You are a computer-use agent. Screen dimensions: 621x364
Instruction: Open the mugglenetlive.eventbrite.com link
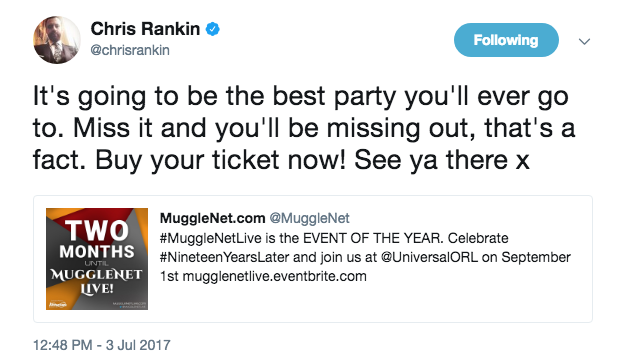click(x=274, y=276)
